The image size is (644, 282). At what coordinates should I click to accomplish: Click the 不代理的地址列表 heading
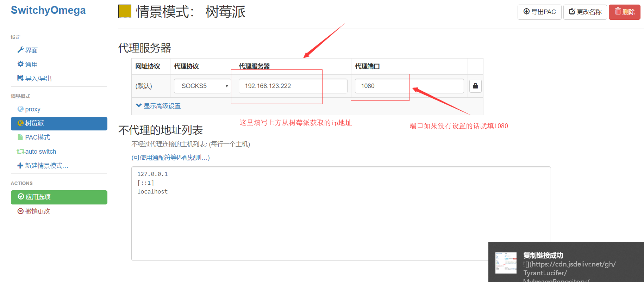click(x=161, y=130)
